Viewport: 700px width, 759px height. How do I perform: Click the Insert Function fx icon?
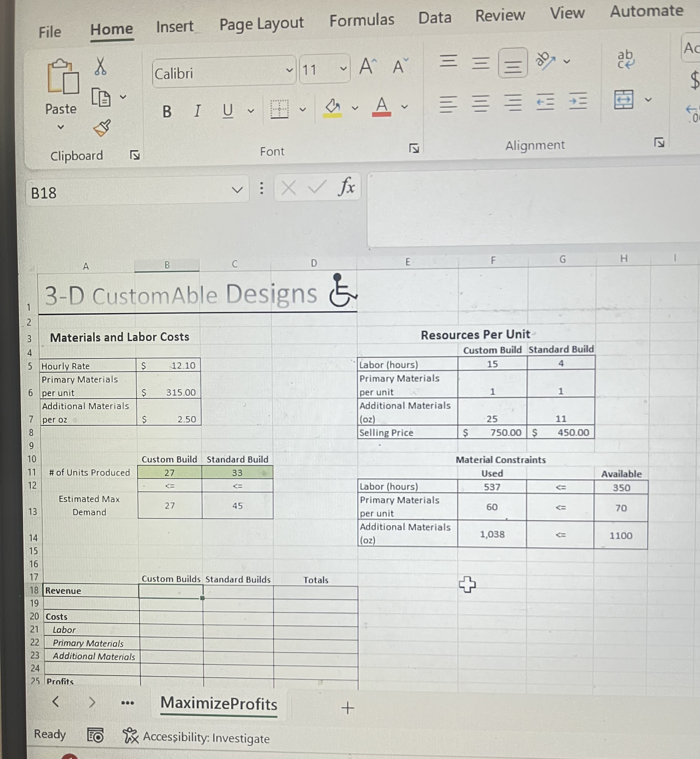pyautogui.click(x=347, y=186)
